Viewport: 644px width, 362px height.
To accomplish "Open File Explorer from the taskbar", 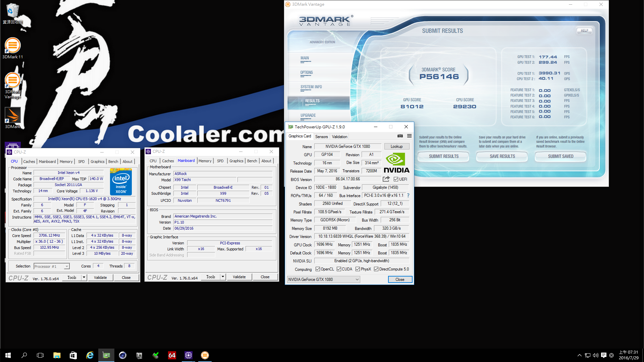I will point(57,355).
